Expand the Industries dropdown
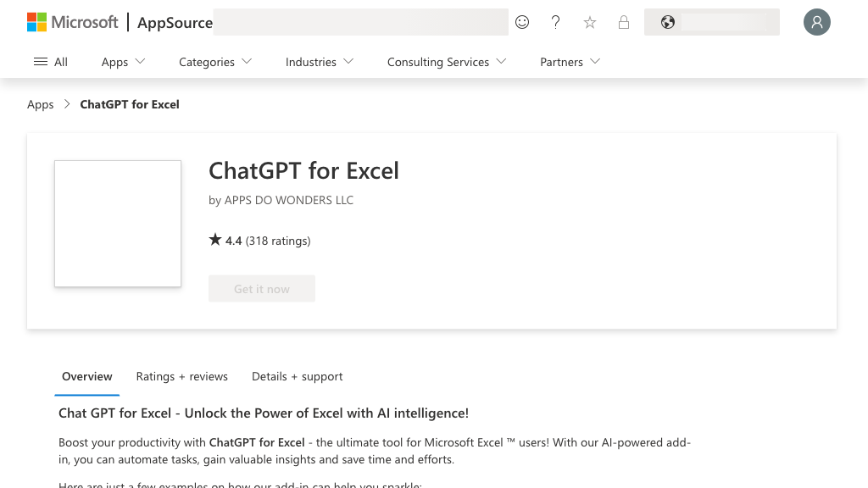 [x=313, y=62]
